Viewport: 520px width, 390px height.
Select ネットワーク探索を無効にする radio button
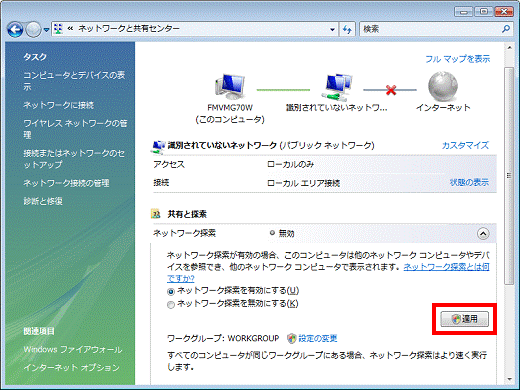click(x=171, y=305)
